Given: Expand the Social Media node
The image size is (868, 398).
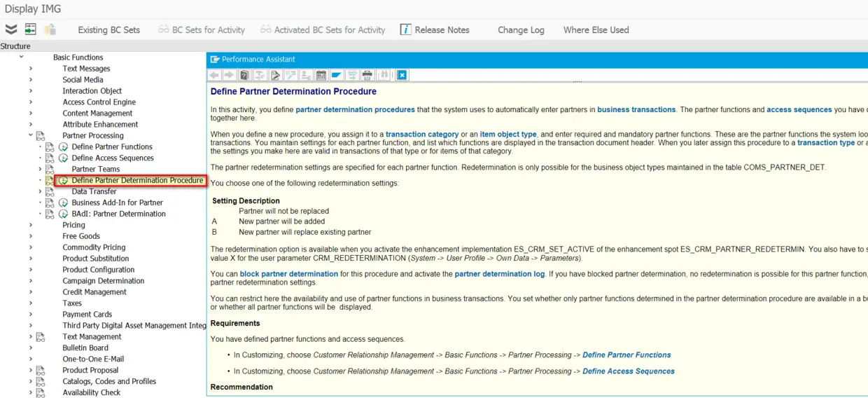Looking at the screenshot, I should click(31, 79).
